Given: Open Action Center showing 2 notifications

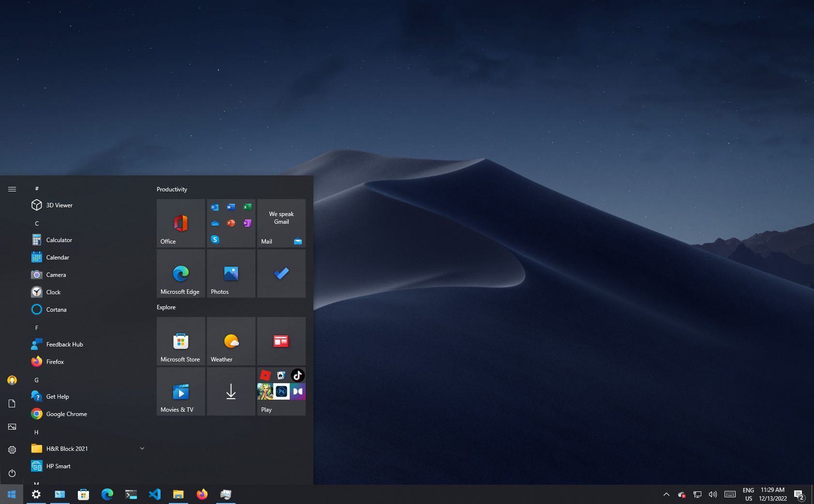Looking at the screenshot, I should (x=799, y=494).
